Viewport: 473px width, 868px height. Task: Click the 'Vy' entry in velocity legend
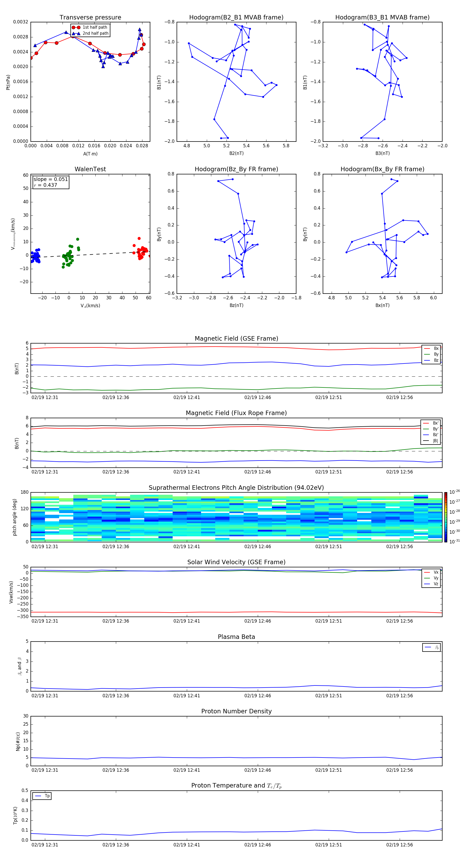[431, 578]
